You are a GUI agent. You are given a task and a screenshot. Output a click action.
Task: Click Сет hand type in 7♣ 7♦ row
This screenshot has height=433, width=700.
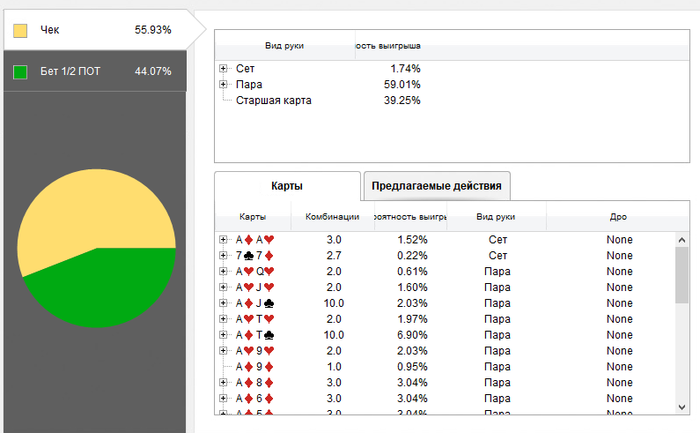point(498,255)
